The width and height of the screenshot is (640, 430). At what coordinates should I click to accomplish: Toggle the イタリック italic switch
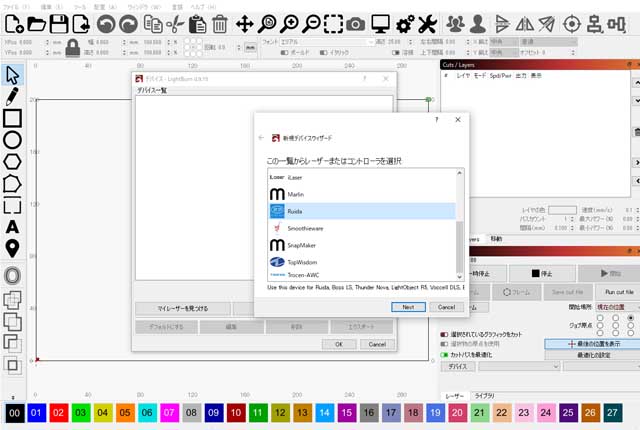323,53
